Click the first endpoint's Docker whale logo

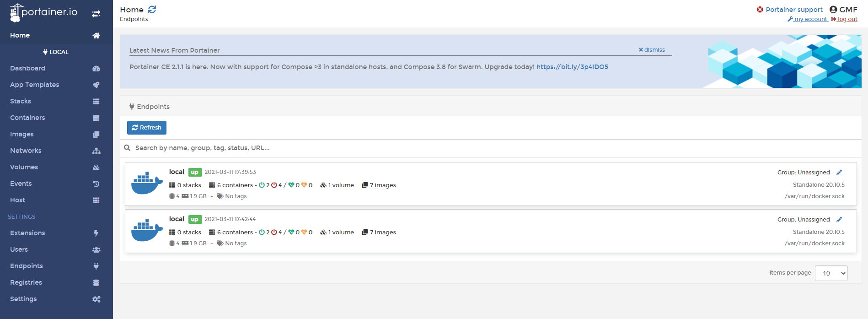(147, 183)
